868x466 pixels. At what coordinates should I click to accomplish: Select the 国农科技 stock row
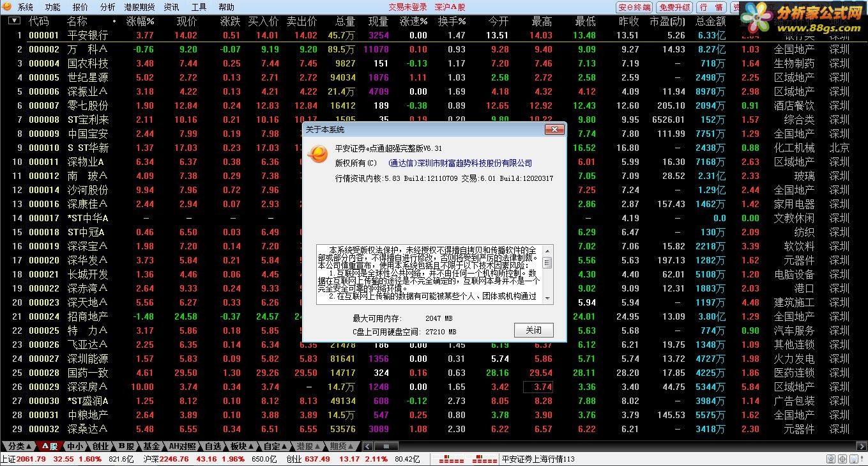pyautogui.click(x=434, y=63)
